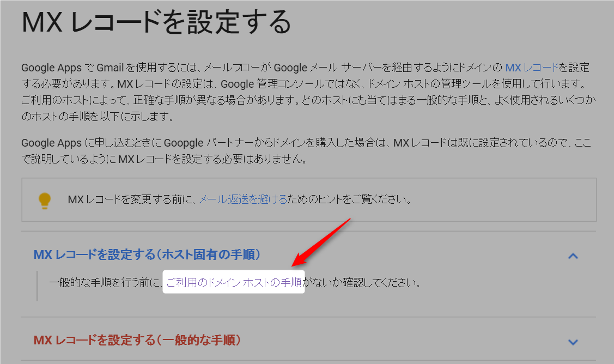Collapse the ホスト固有の手順 section chevron
Viewport: 614px width, 364px height.
pos(573,256)
